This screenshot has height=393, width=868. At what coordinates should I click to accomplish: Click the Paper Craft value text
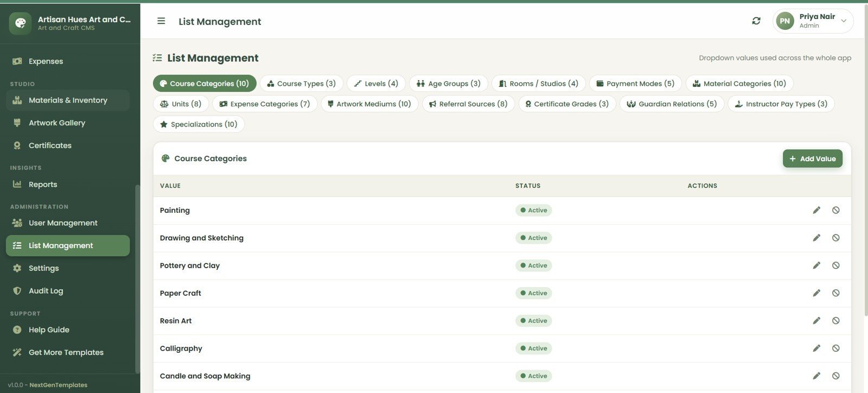181,293
